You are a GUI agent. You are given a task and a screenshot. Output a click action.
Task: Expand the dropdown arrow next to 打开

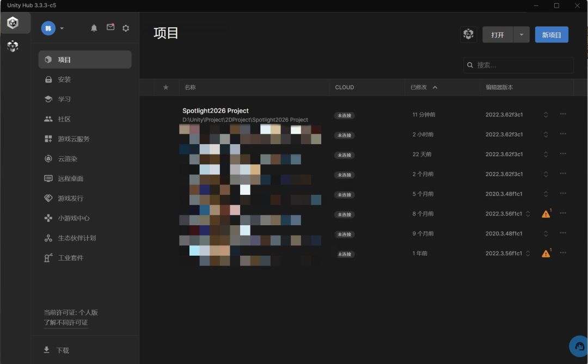point(521,34)
